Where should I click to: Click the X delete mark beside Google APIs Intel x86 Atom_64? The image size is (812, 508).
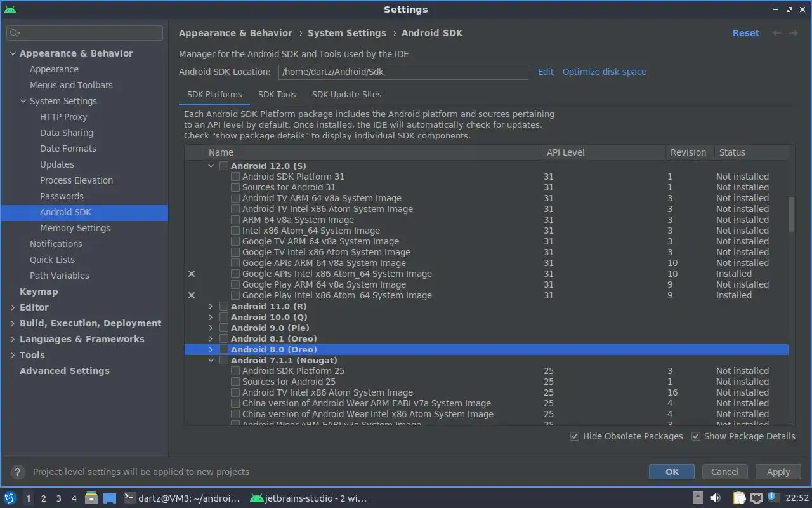tap(192, 274)
